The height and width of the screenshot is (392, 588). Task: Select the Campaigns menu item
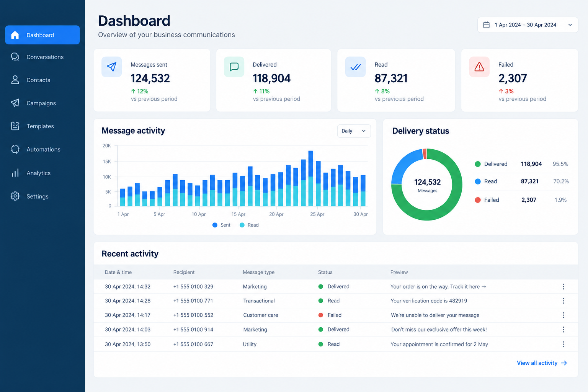click(41, 103)
